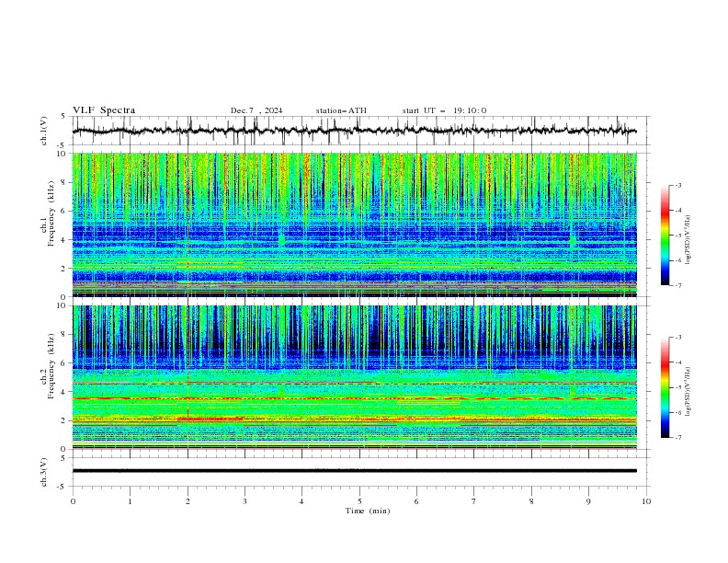Click the ch.2 spectrogram panel
The width and height of the screenshot is (728, 563).
tap(355, 377)
